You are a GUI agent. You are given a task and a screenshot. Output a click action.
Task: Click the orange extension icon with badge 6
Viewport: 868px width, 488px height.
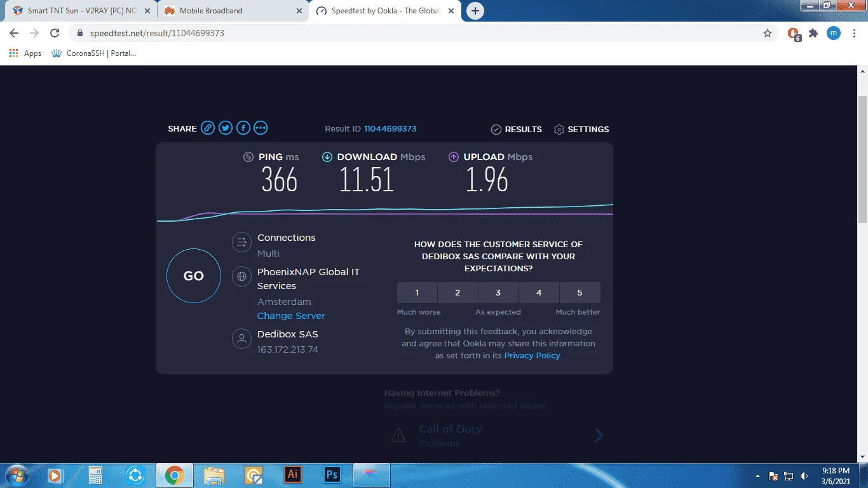point(794,34)
